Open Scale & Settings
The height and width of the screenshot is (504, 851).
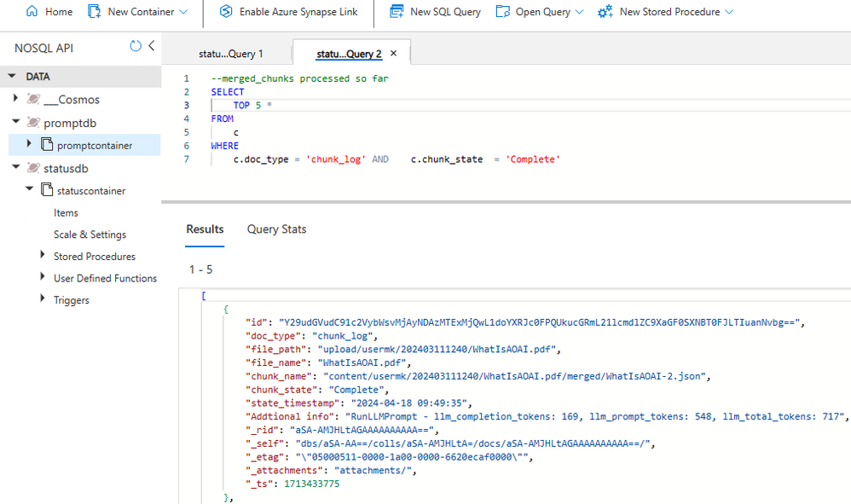pos(90,235)
